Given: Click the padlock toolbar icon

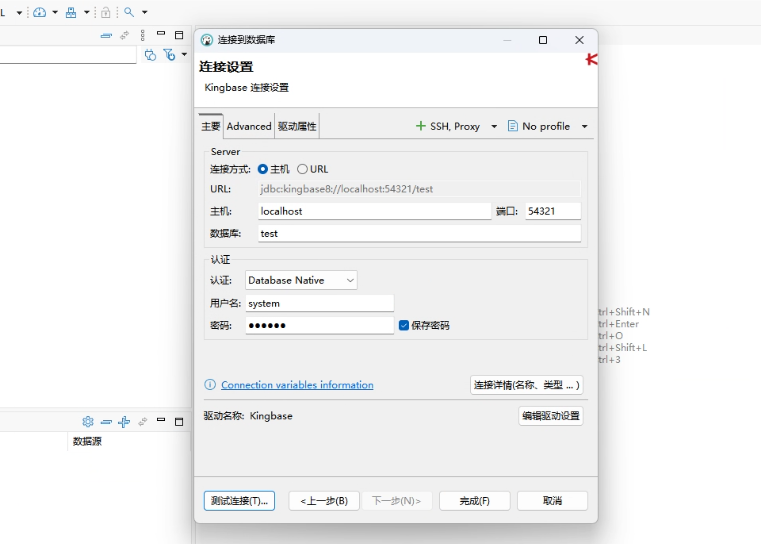Looking at the screenshot, I should click(x=105, y=12).
